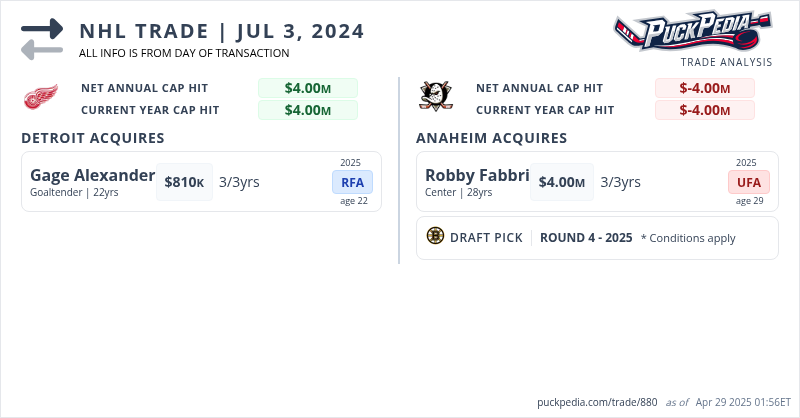The height and width of the screenshot is (418, 800).
Task: Click Detroit current year cap hit value
Action: [307, 110]
